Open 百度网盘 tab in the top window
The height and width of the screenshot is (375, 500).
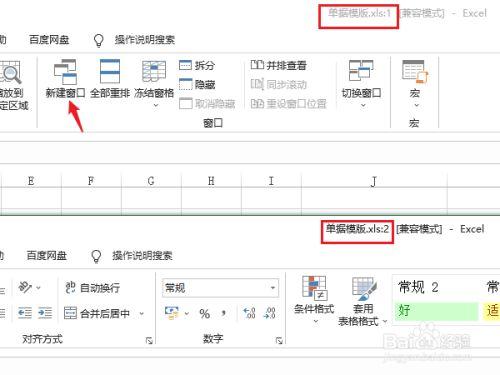(x=49, y=40)
